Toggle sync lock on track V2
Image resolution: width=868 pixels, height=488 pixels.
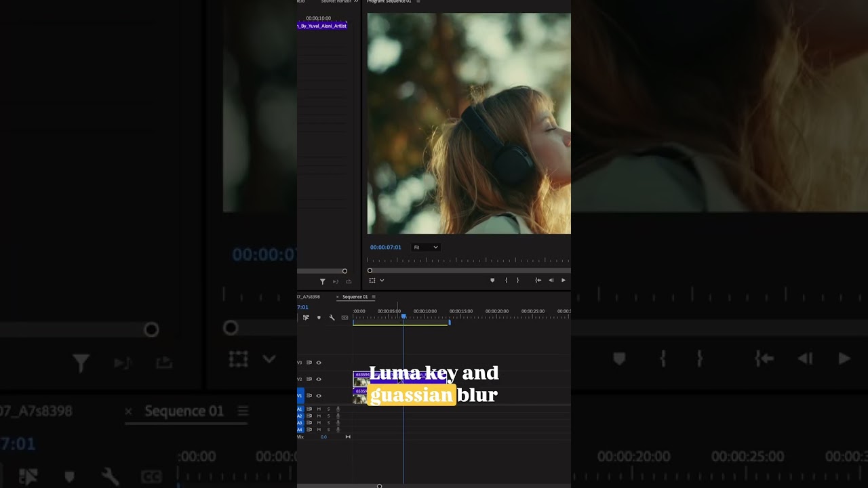point(309,379)
